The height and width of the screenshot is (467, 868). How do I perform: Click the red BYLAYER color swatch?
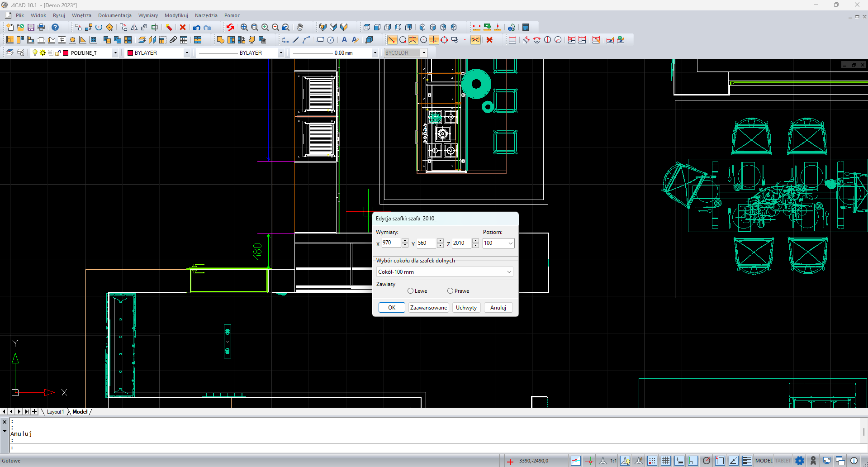[130, 53]
